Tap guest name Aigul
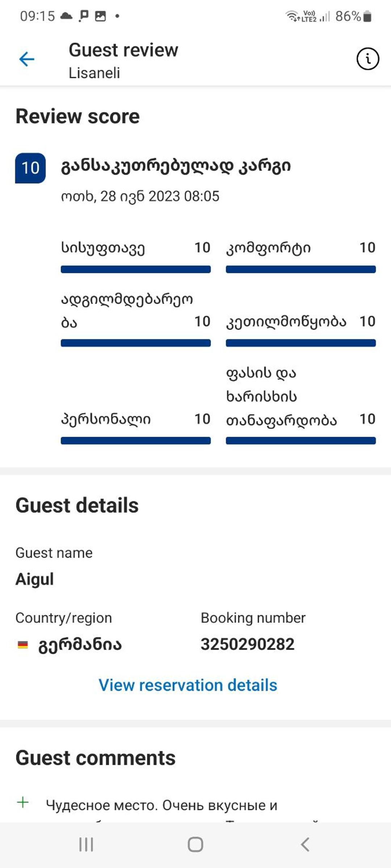Screen dimensions: 391x868 [35, 579]
